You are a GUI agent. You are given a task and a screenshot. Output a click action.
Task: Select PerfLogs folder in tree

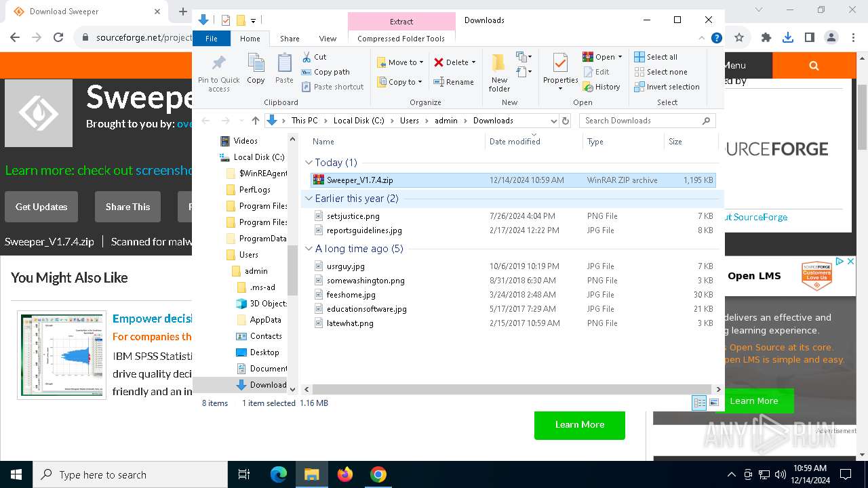tap(254, 190)
